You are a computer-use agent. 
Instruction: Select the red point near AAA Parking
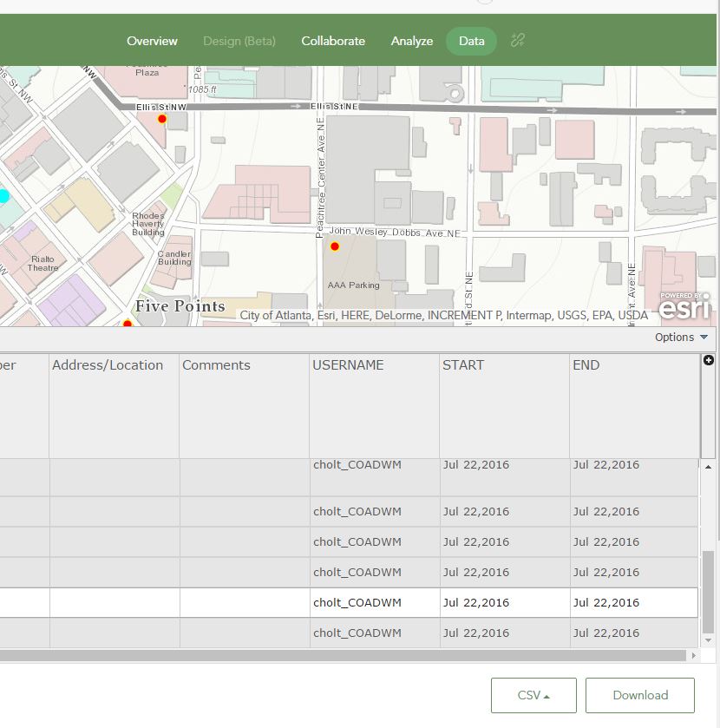pos(335,246)
